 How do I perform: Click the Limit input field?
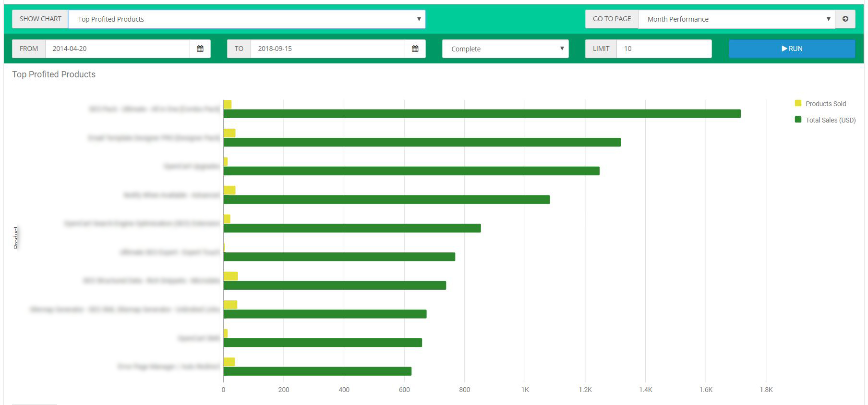[x=664, y=49]
